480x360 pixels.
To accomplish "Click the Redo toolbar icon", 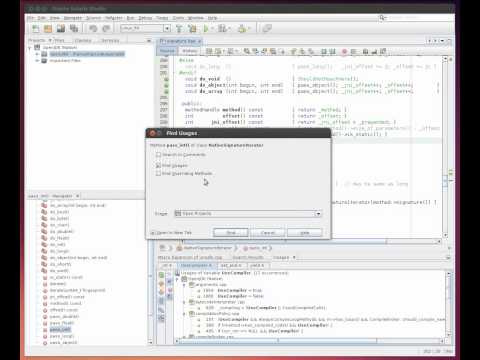I will point(106,29).
